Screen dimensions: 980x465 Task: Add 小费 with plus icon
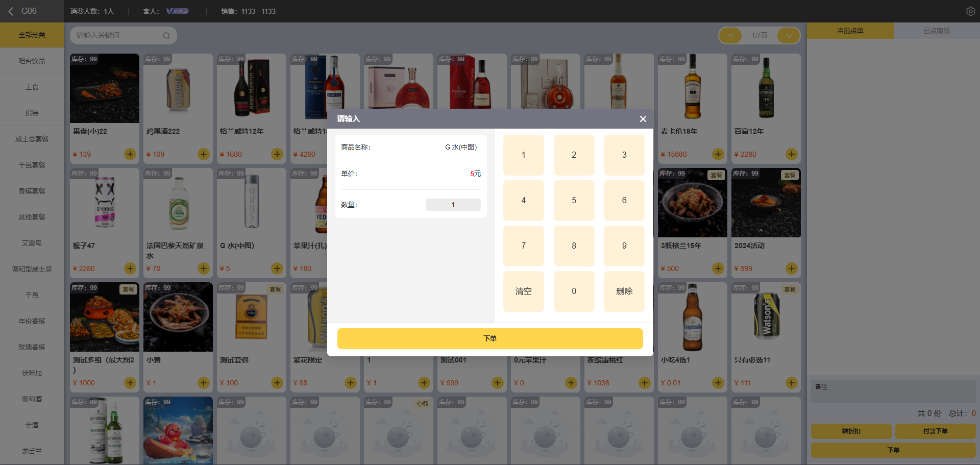coord(204,383)
